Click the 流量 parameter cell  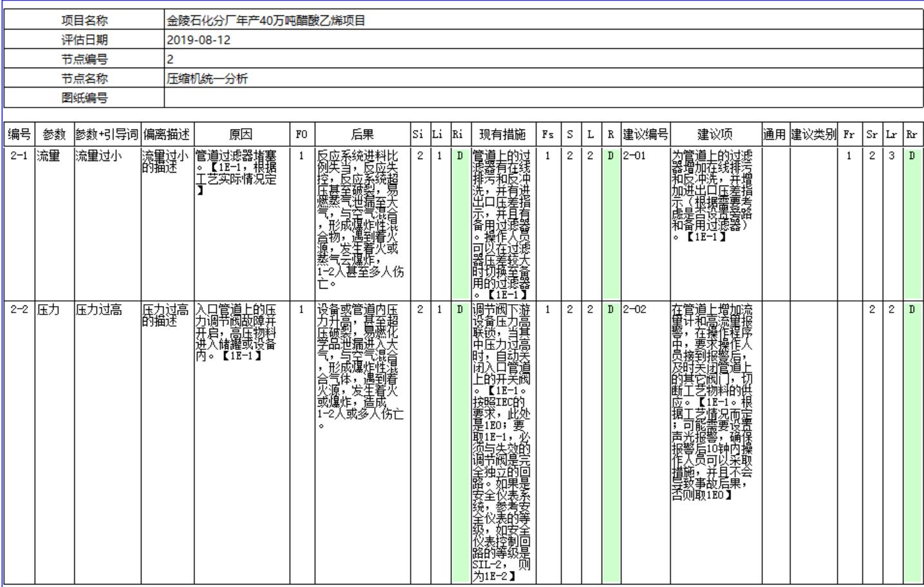pos(54,223)
